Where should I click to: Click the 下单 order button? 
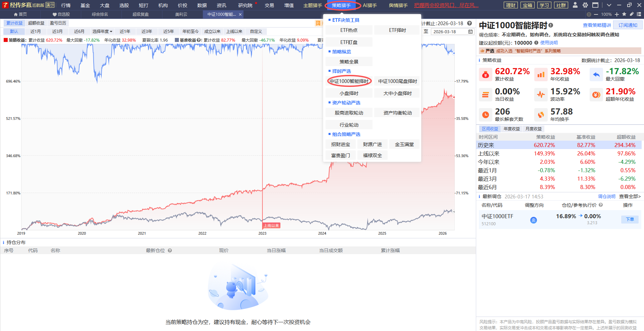click(630, 219)
